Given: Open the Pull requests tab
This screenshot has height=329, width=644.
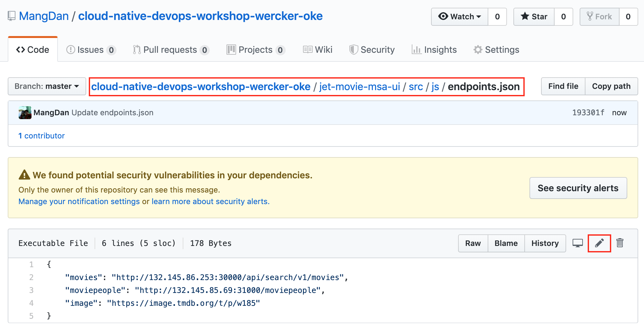Looking at the screenshot, I should [x=171, y=50].
